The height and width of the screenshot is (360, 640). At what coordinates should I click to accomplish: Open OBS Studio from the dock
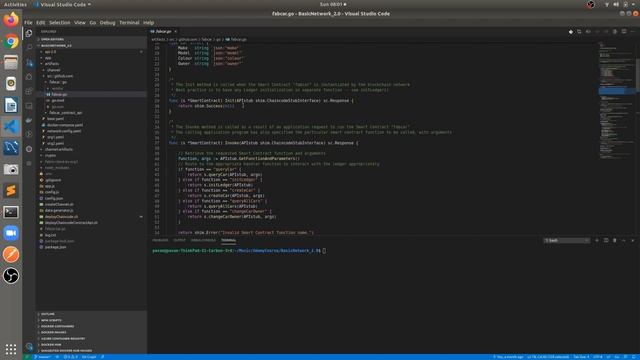coord(11,276)
